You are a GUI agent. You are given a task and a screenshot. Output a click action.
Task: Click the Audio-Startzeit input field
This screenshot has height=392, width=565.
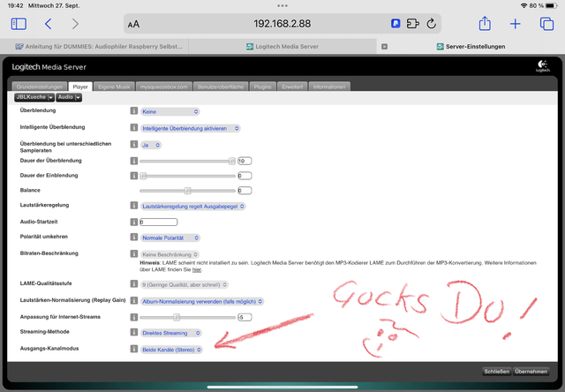click(159, 222)
